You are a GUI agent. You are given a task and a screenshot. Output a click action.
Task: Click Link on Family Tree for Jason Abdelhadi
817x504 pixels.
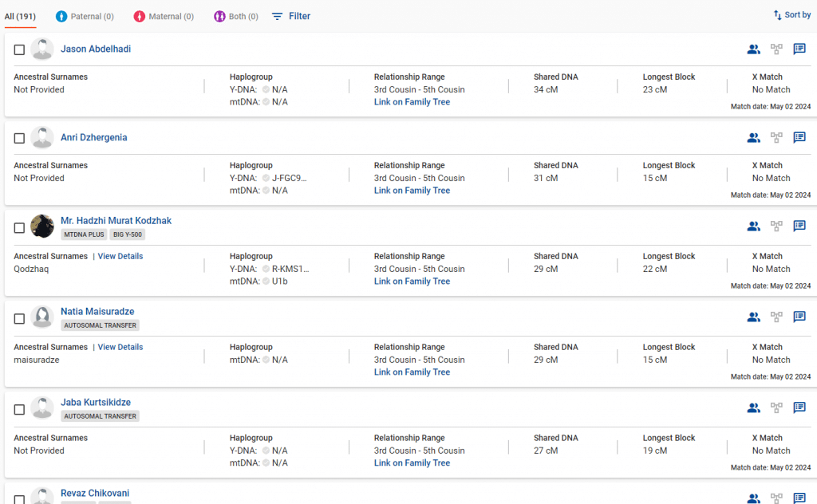coord(412,102)
